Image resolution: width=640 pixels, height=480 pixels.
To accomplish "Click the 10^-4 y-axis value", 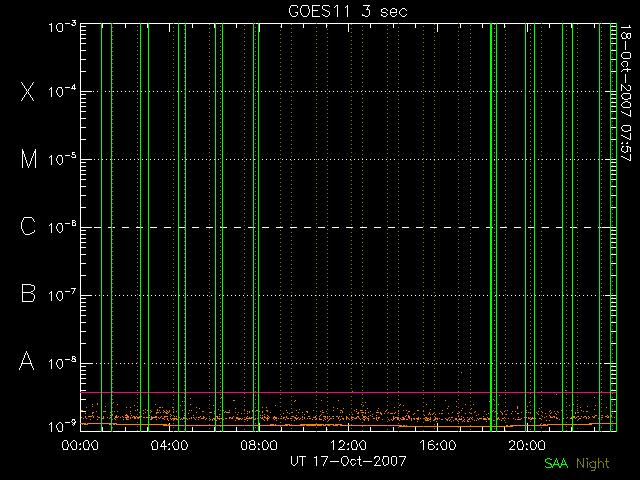I will [62, 91].
